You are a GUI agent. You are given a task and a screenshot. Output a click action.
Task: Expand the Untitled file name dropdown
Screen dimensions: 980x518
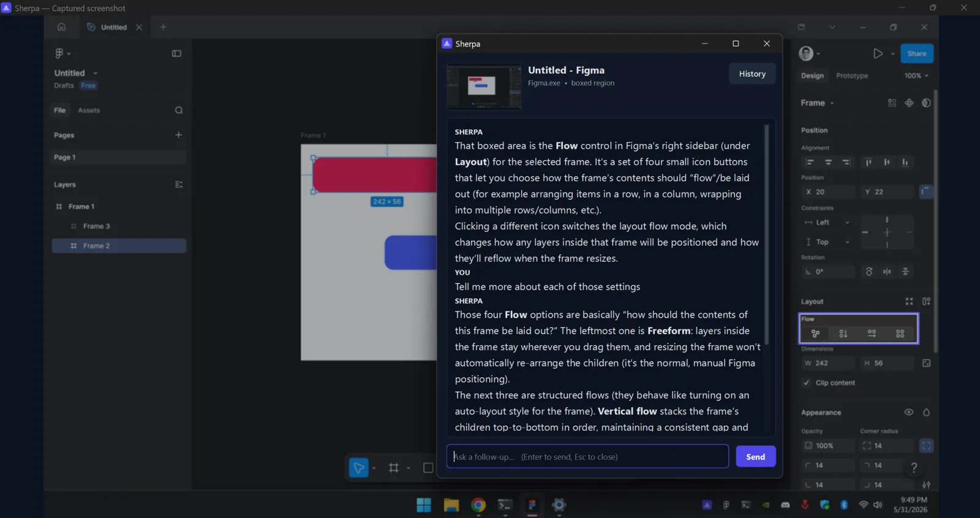click(96, 73)
